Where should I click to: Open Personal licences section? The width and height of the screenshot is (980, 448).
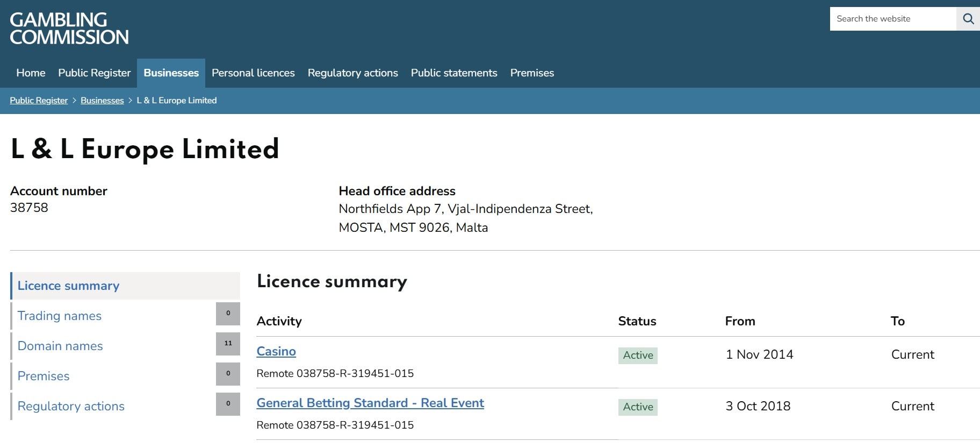pos(253,73)
